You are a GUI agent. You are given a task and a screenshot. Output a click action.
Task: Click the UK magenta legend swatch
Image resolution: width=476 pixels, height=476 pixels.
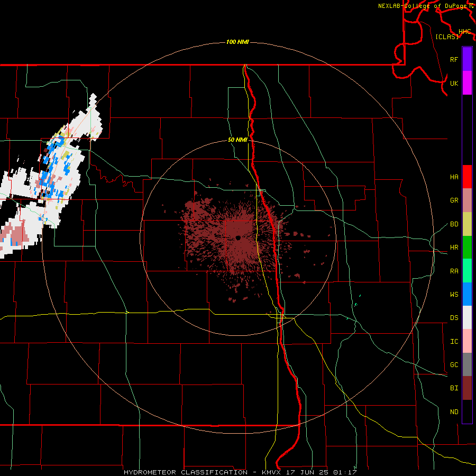tap(467, 83)
